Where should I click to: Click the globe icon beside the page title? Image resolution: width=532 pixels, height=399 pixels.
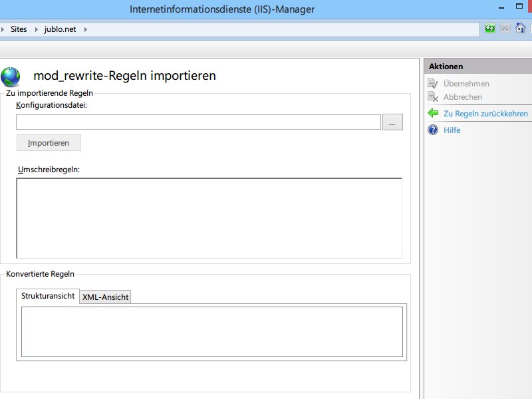[11, 76]
